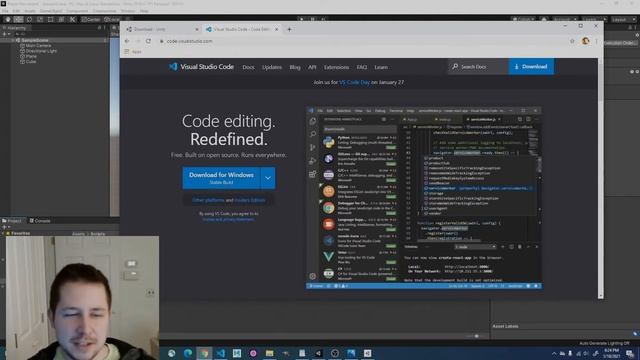Screen dimensions: 640x360
Task: Open the Chrome three-dot menu
Action: click(x=596, y=41)
